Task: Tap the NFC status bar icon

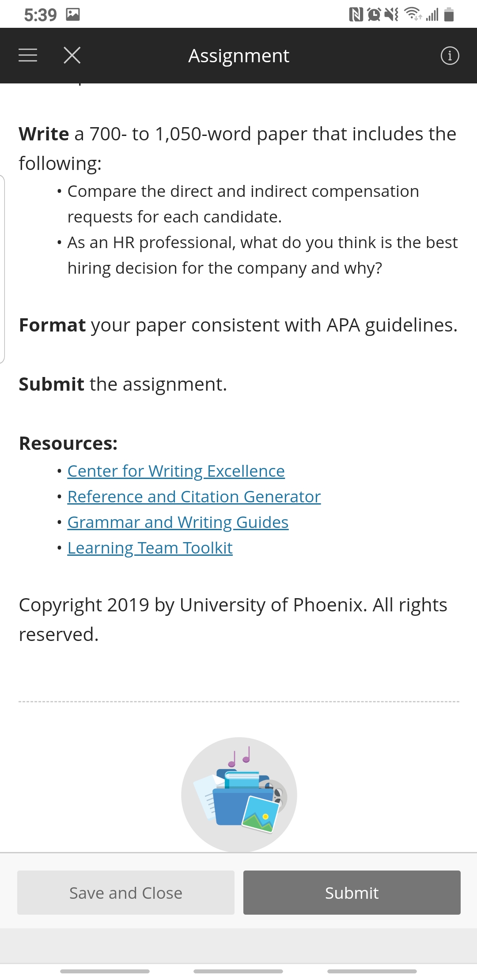Action: click(x=356, y=15)
